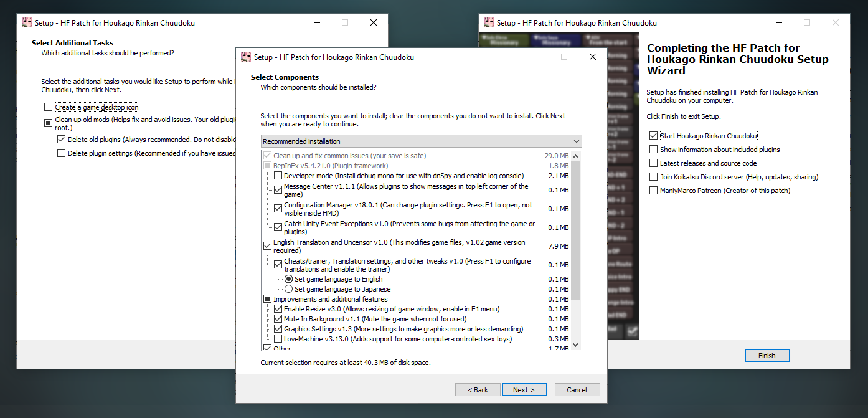Enable Create a game desktop icon checkbox
The width and height of the screenshot is (868, 418).
(x=48, y=107)
